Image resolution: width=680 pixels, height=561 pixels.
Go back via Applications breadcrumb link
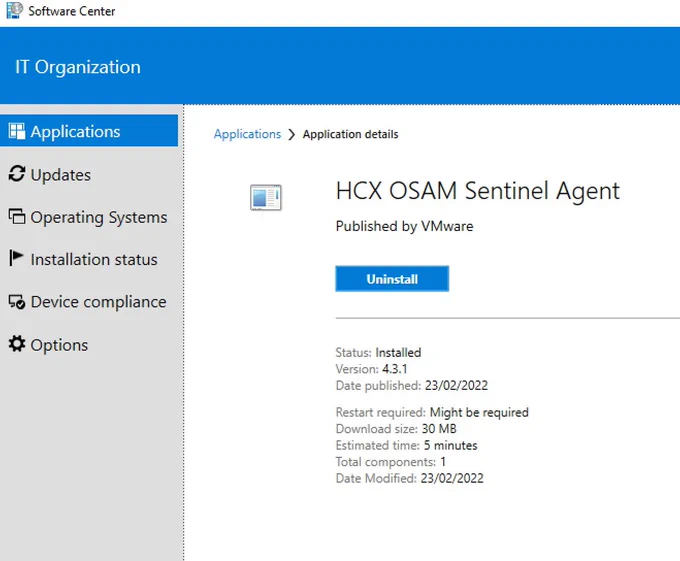pyautogui.click(x=248, y=134)
